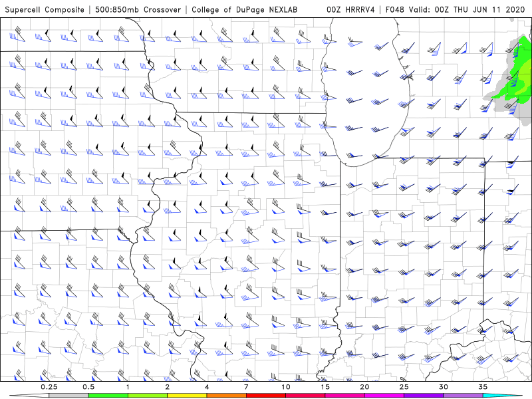Select the legend label 7
This screenshot has width=532, height=399.
tap(246, 387)
